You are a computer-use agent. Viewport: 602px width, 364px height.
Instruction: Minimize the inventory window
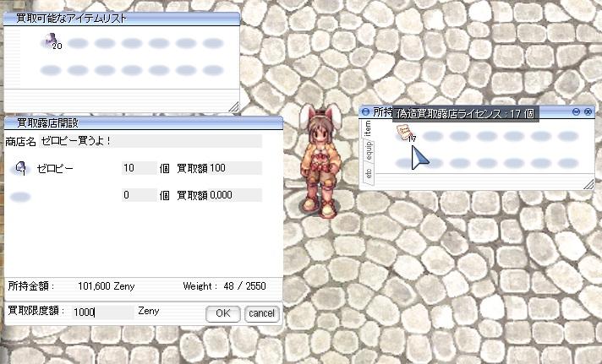tap(576, 111)
